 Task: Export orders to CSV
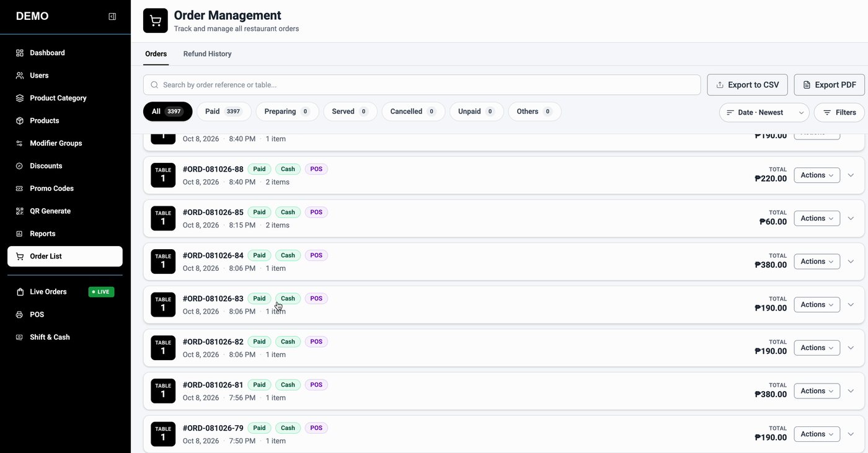click(747, 85)
